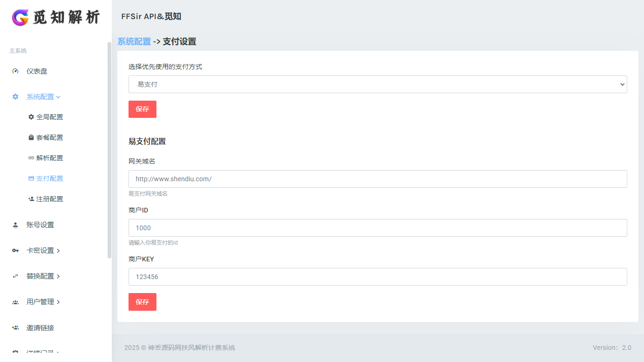Open 全局配置 in the sidebar
The height and width of the screenshot is (362, 644).
click(x=49, y=117)
